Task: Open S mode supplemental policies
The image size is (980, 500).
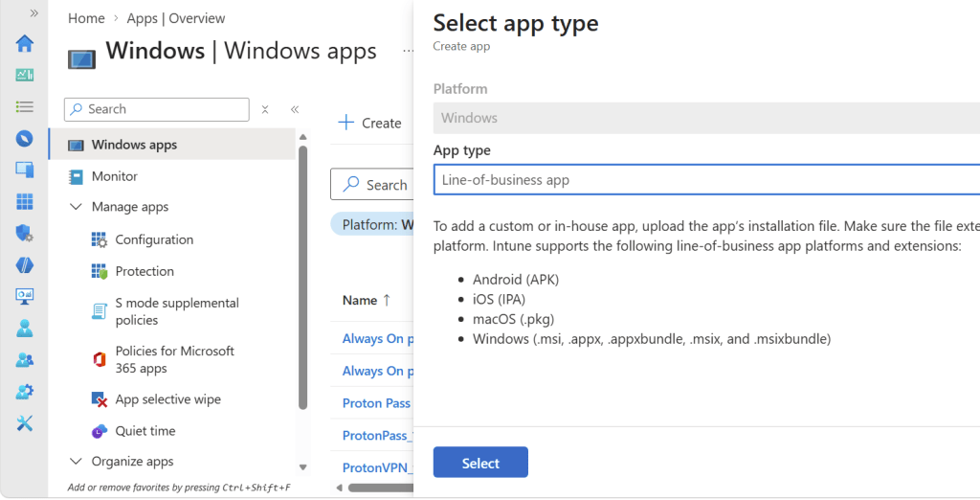Action: coord(177,311)
